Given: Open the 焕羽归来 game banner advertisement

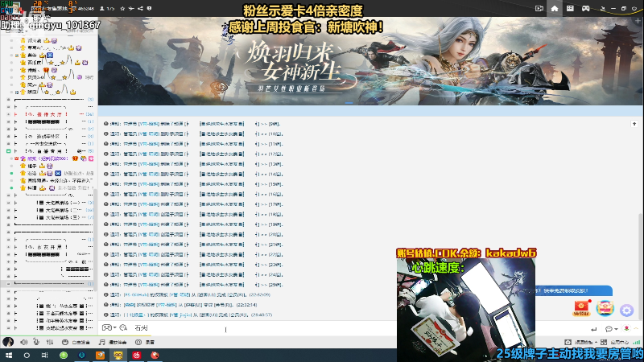Looking at the screenshot, I should [370, 61].
